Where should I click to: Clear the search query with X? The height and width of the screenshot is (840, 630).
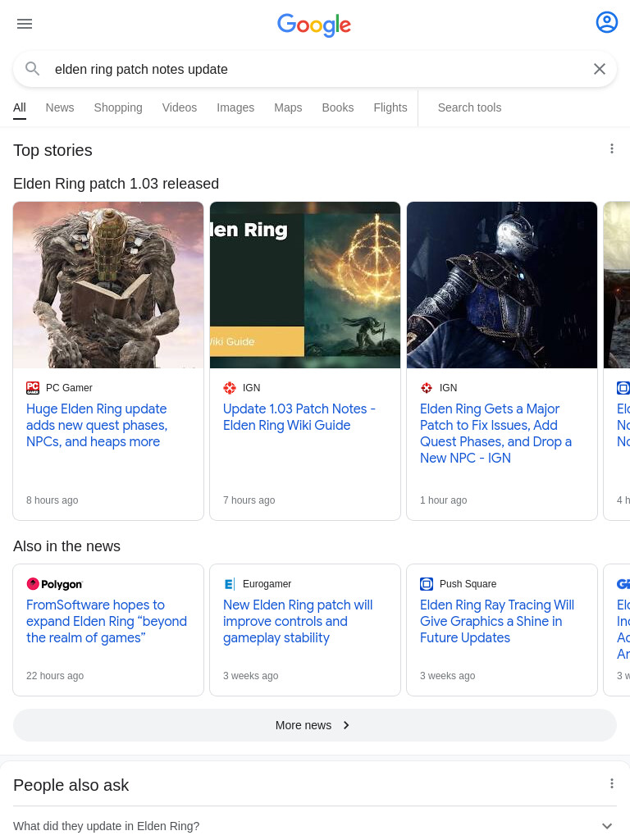point(600,69)
